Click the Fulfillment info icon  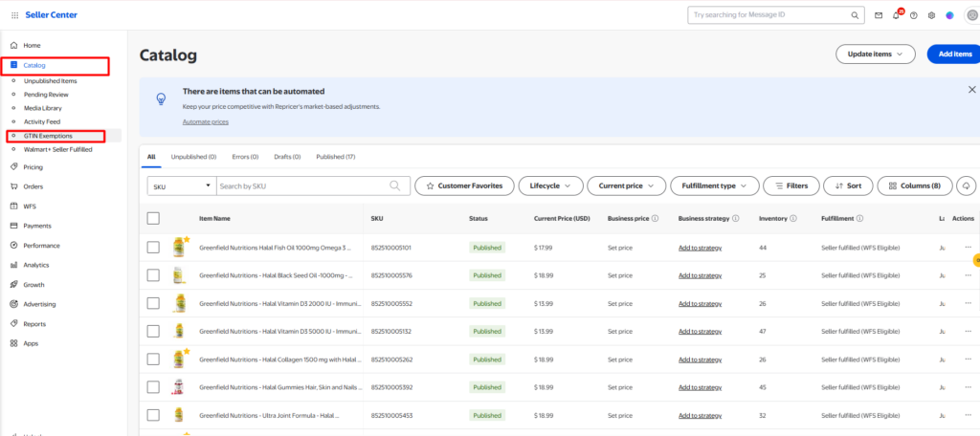point(860,219)
